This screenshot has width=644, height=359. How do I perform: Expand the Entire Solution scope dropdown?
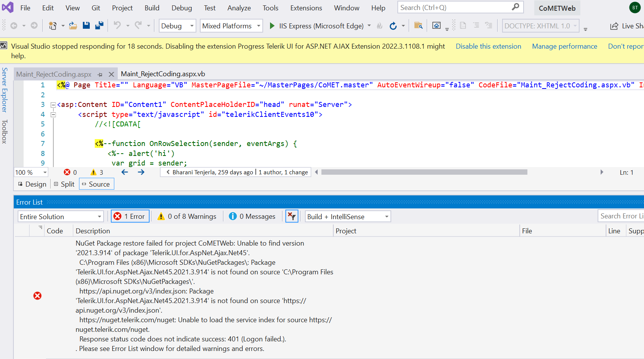point(61,216)
